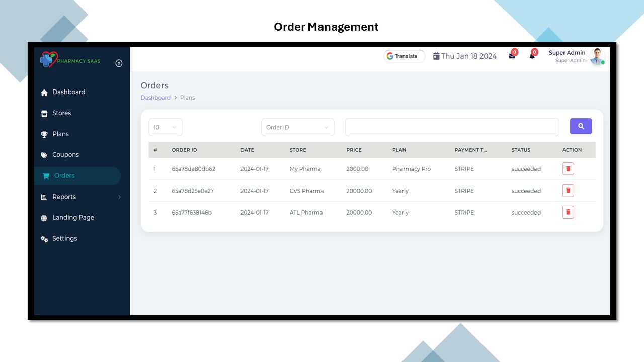Click the My Pharma store cell

pyautogui.click(x=305, y=169)
